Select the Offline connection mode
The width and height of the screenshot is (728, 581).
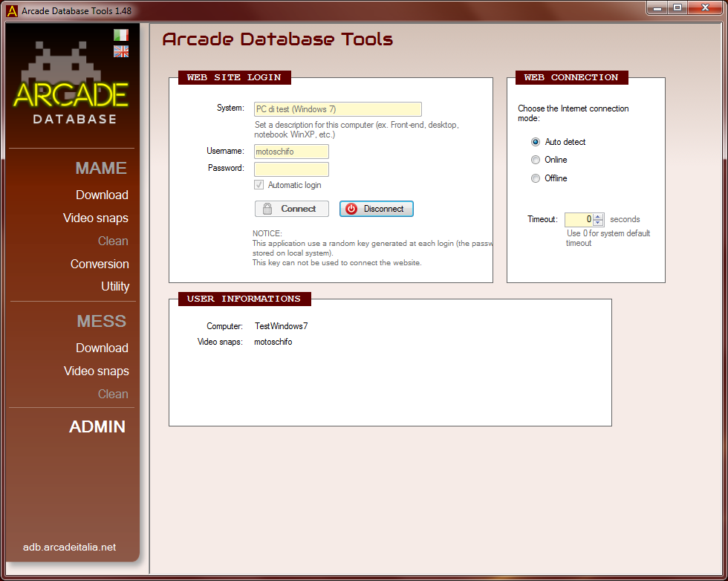tap(536, 178)
